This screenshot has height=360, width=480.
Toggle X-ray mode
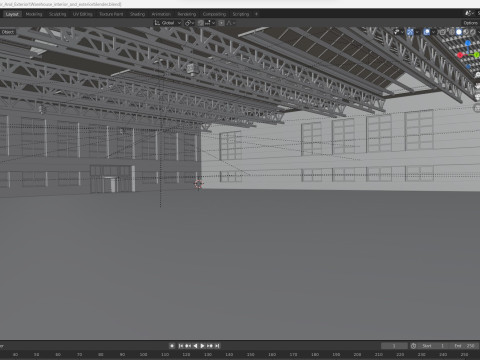(x=442, y=32)
